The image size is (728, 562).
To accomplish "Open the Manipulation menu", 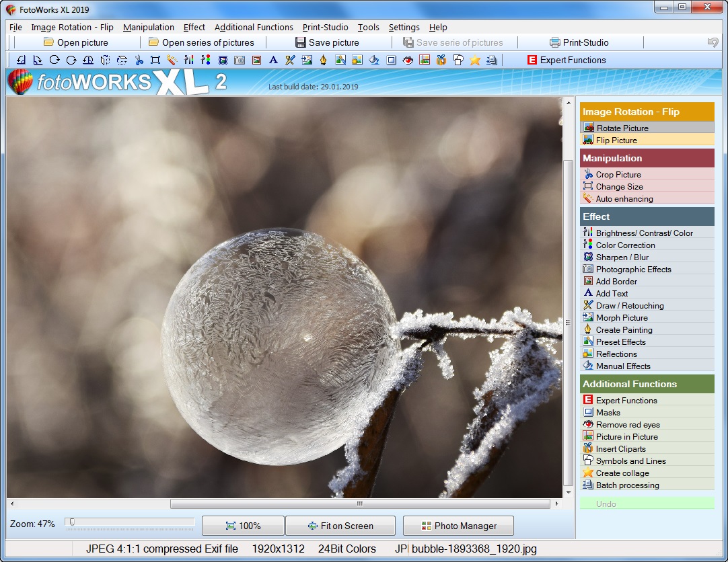I will [x=148, y=28].
